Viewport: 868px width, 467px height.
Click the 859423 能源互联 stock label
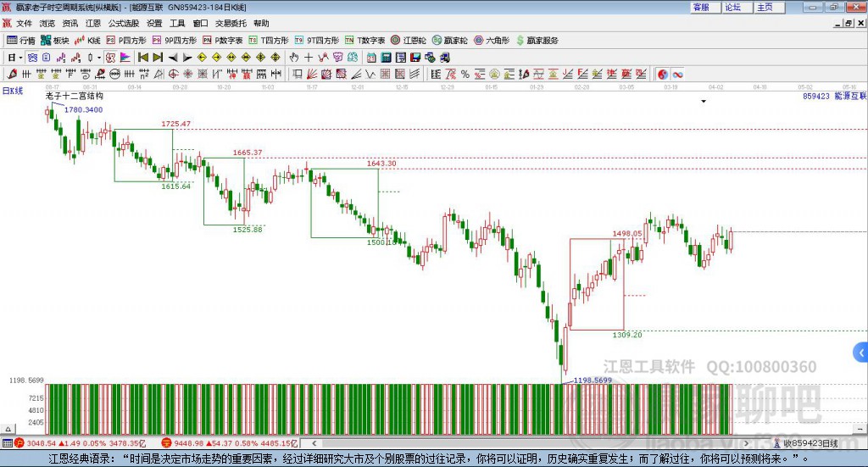[835, 97]
